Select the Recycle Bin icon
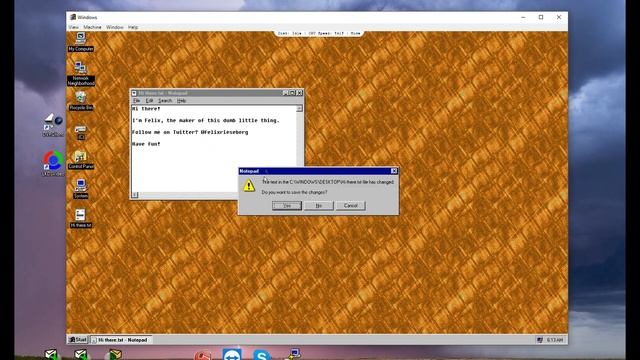The height and width of the screenshot is (360, 640). (x=81, y=100)
